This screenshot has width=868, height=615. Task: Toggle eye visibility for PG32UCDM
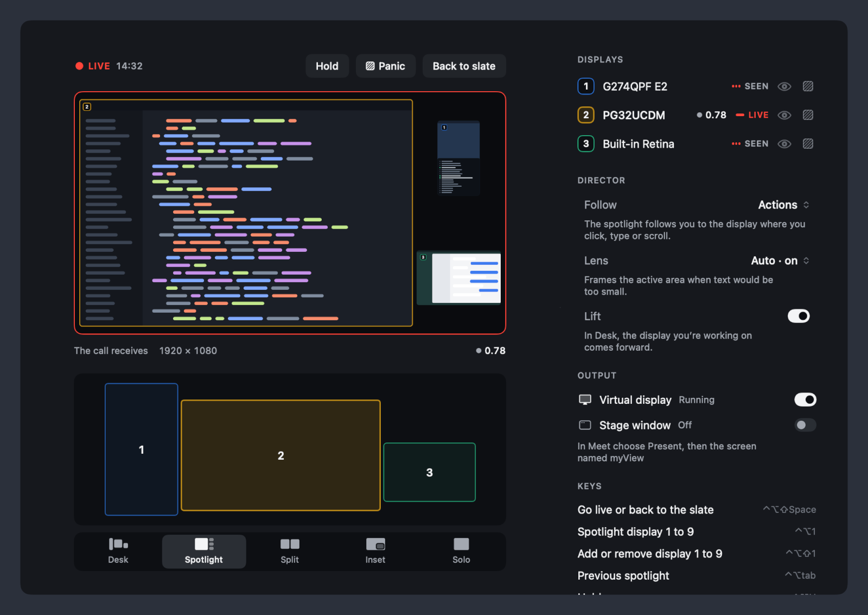784,115
